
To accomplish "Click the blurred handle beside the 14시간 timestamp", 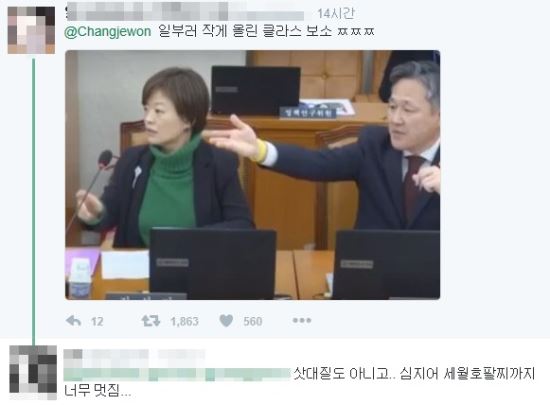I will pos(267,14).
